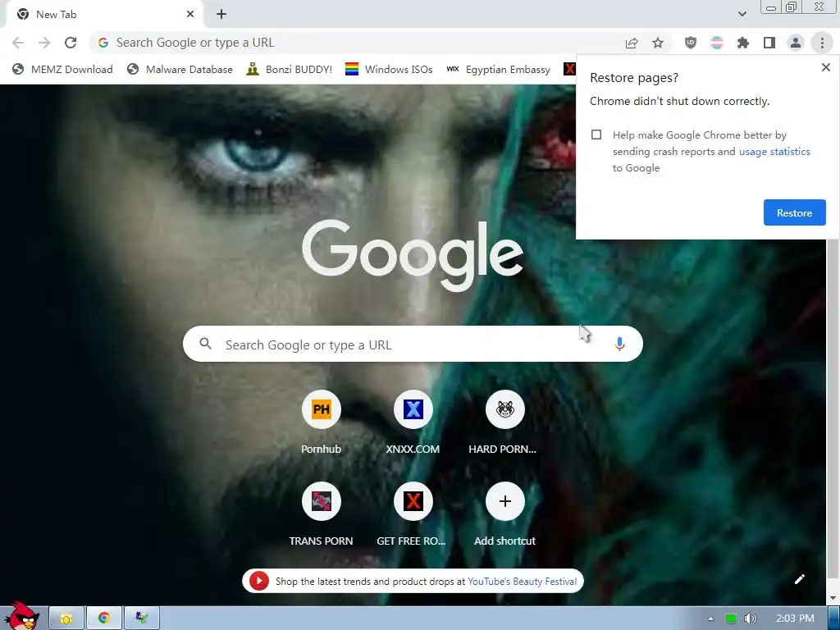Image resolution: width=840 pixels, height=630 pixels.
Task: Open a new tab with the plus button
Action: coord(221,15)
